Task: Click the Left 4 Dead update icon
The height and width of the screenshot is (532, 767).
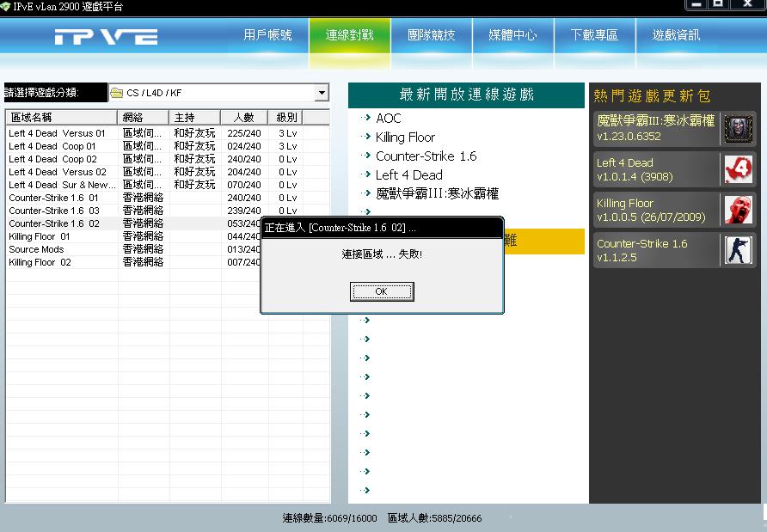Action: tap(738, 169)
